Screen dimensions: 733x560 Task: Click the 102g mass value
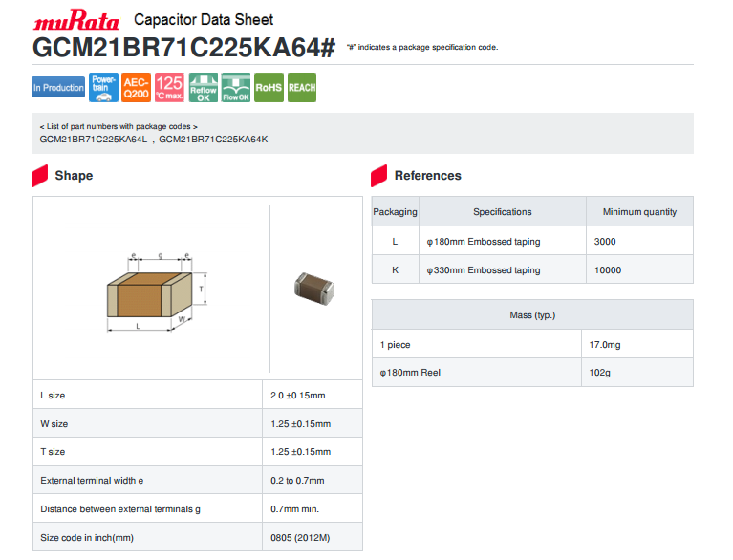coord(599,373)
